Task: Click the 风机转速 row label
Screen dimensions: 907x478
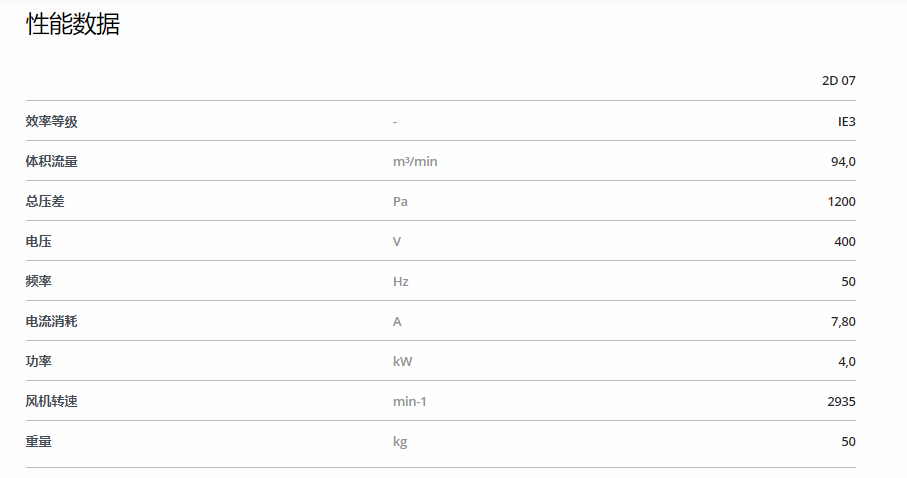Action: tap(51, 401)
